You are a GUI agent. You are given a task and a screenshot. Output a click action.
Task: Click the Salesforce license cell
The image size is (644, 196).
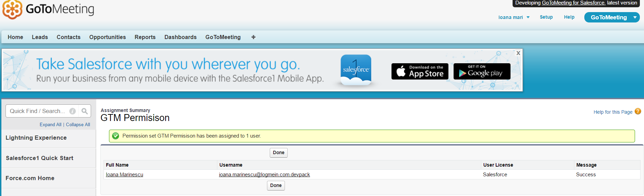tap(495, 175)
